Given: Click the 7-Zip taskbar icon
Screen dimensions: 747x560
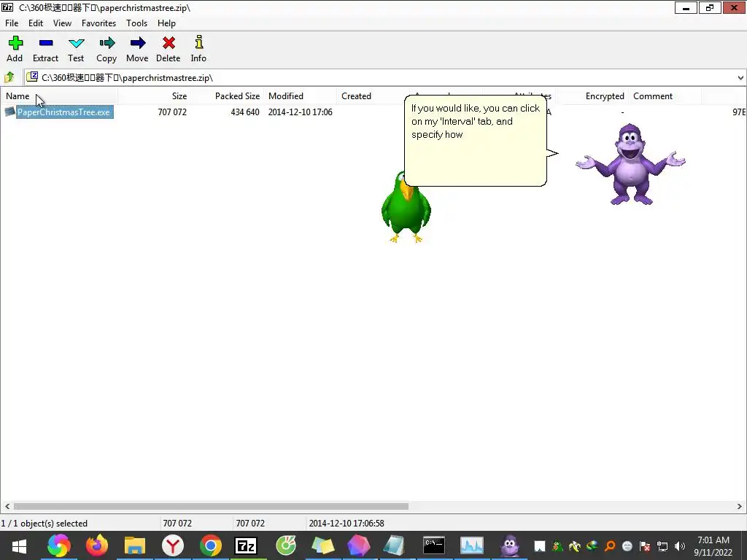Looking at the screenshot, I should [247, 545].
